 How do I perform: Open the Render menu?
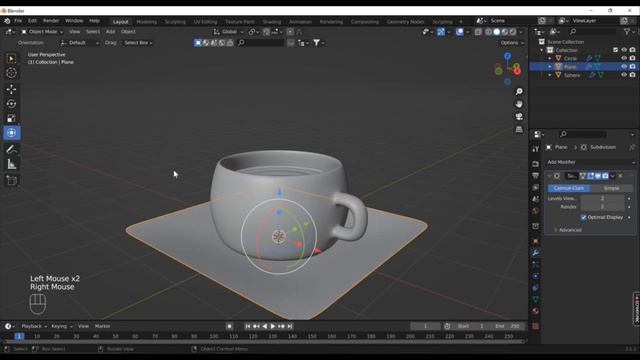click(51, 21)
